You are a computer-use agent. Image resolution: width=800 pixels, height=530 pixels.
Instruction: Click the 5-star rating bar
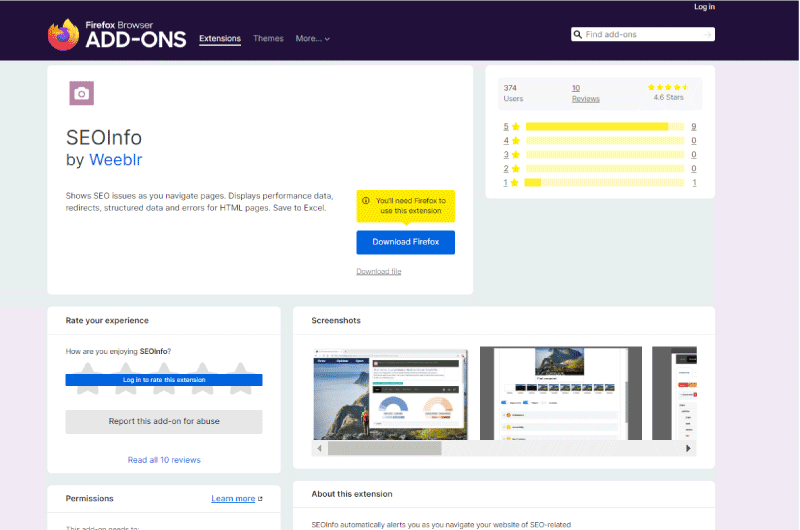coord(605,127)
